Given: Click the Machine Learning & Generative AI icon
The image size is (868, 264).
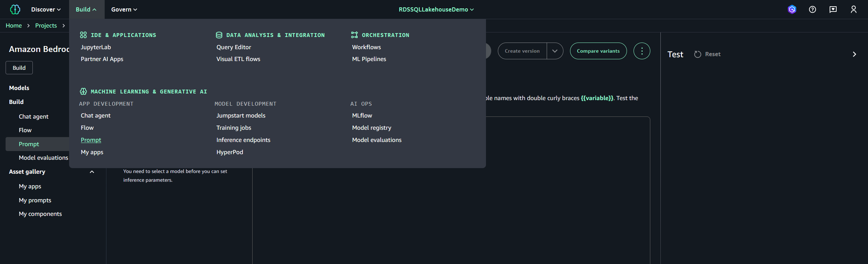Looking at the screenshot, I should pyautogui.click(x=83, y=91).
